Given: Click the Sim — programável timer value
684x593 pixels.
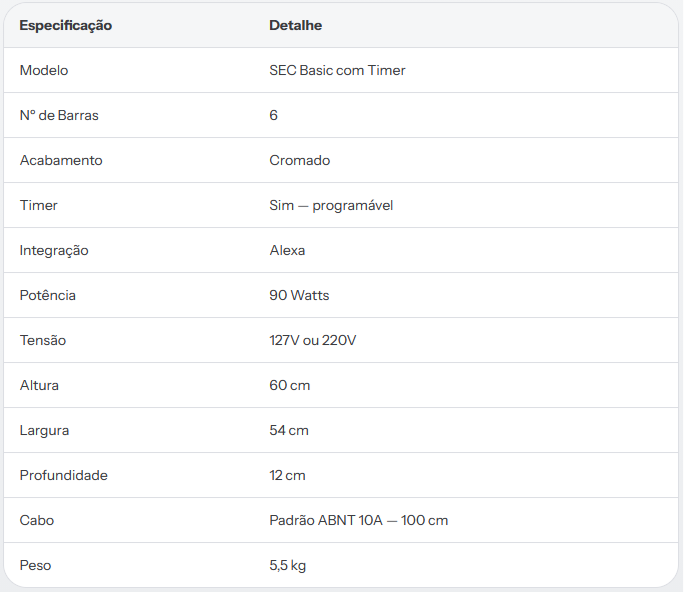Looking at the screenshot, I should click(x=331, y=206).
